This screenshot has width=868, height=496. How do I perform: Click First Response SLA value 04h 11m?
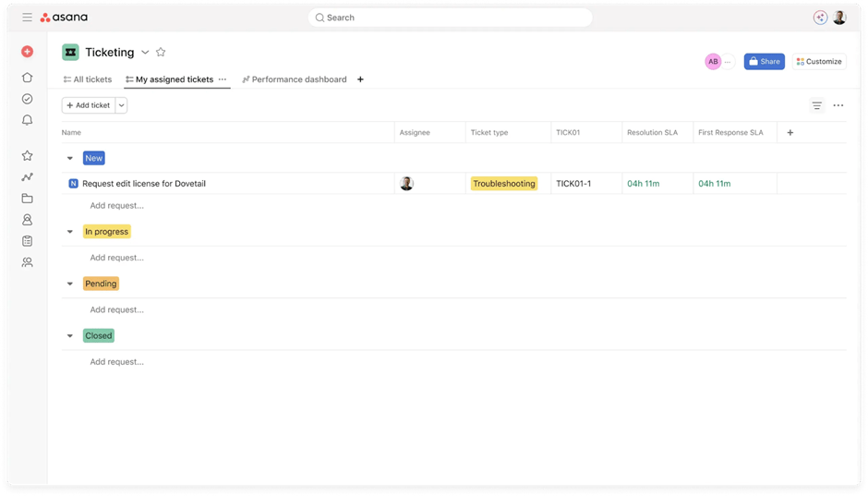[714, 183]
